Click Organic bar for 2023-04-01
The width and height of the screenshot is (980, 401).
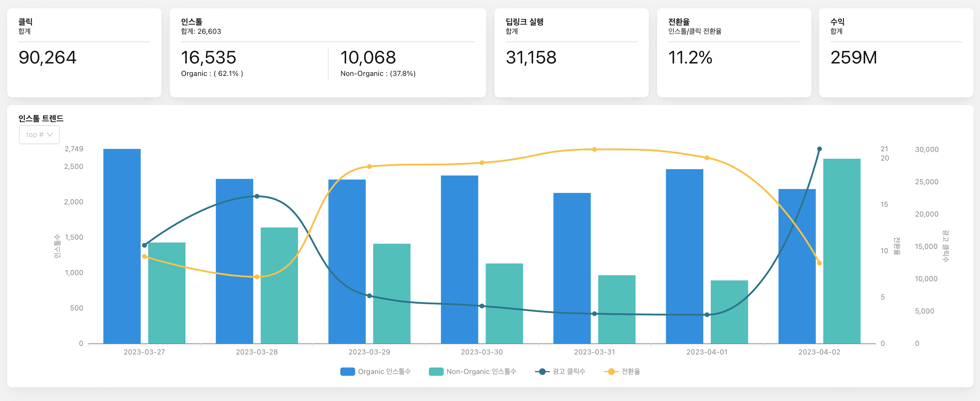coord(684,257)
